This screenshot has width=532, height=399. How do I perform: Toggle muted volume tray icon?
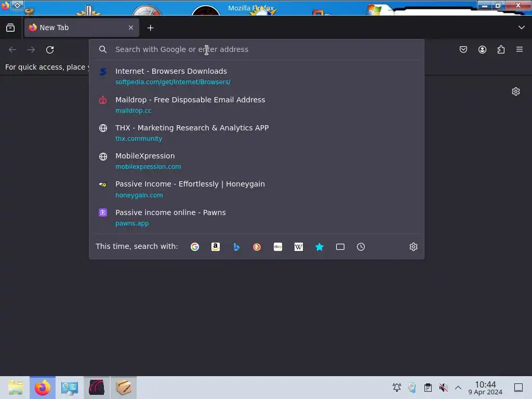click(x=444, y=388)
